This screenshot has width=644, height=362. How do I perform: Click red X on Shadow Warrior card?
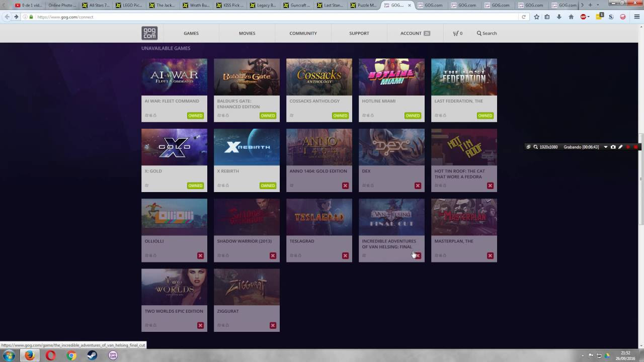(273, 255)
